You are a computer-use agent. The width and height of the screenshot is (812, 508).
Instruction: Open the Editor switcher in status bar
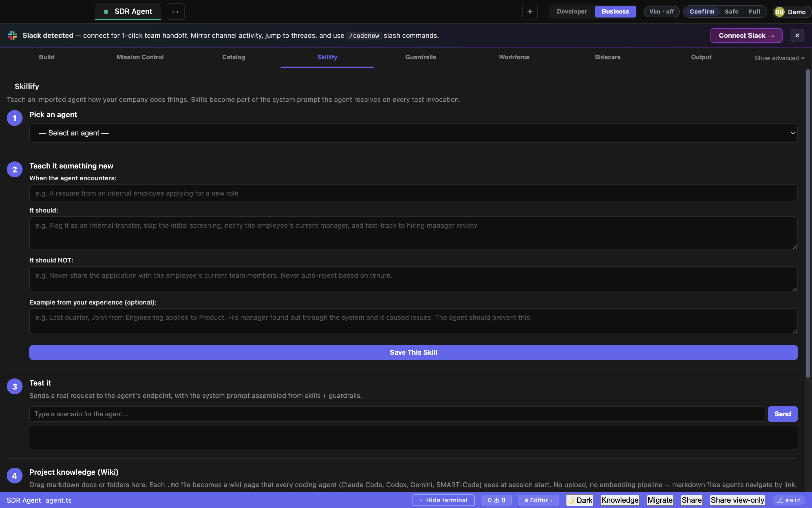[538, 500]
